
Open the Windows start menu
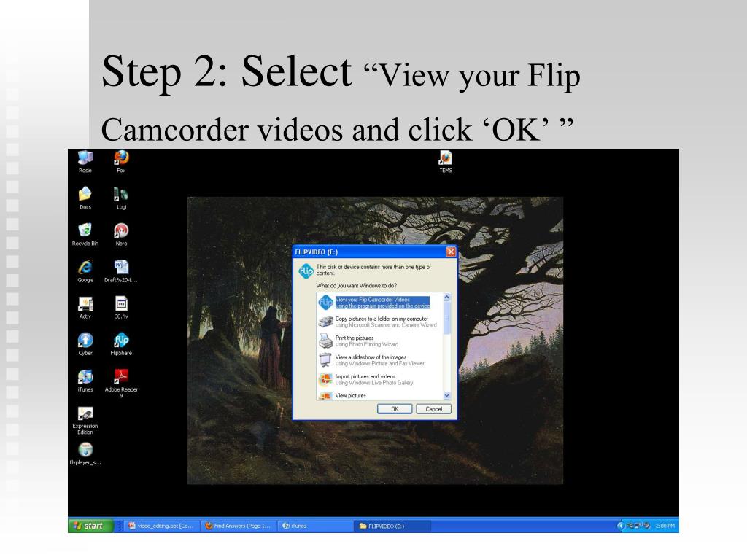tap(90, 526)
